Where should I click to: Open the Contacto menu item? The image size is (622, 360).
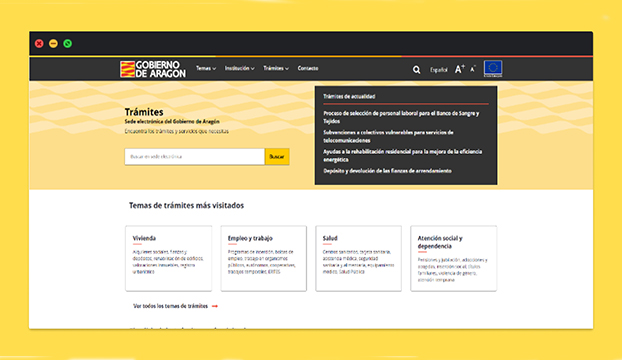click(308, 69)
